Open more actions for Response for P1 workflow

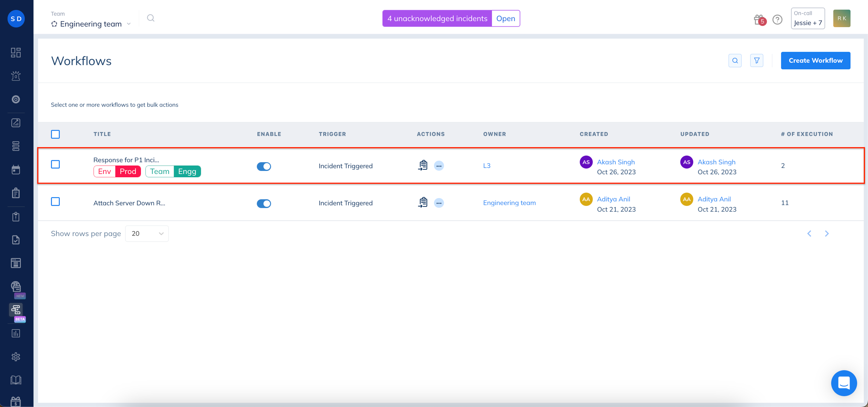tap(439, 166)
